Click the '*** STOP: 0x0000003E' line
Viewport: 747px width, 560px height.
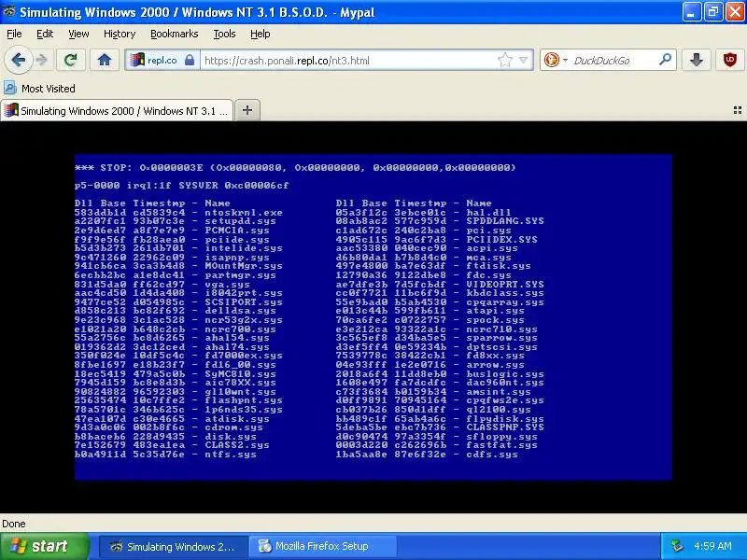tap(295, 168)
